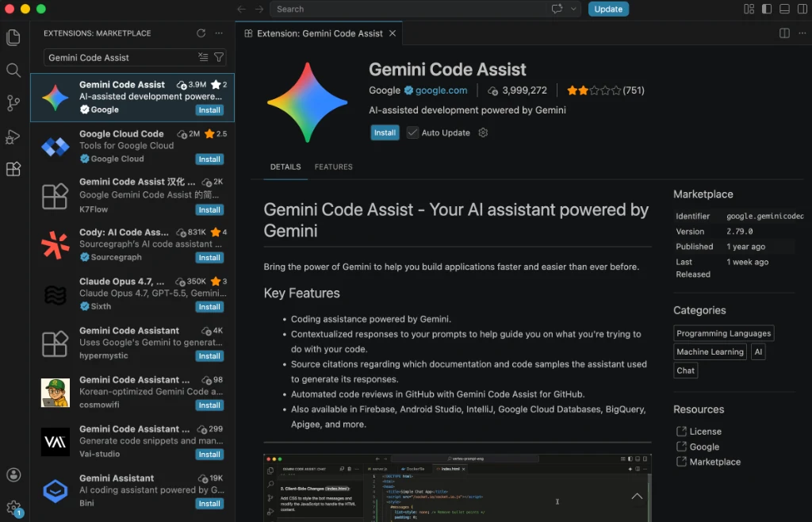
Task: Go back with the navigation arrow
Action: coord(241,9)
